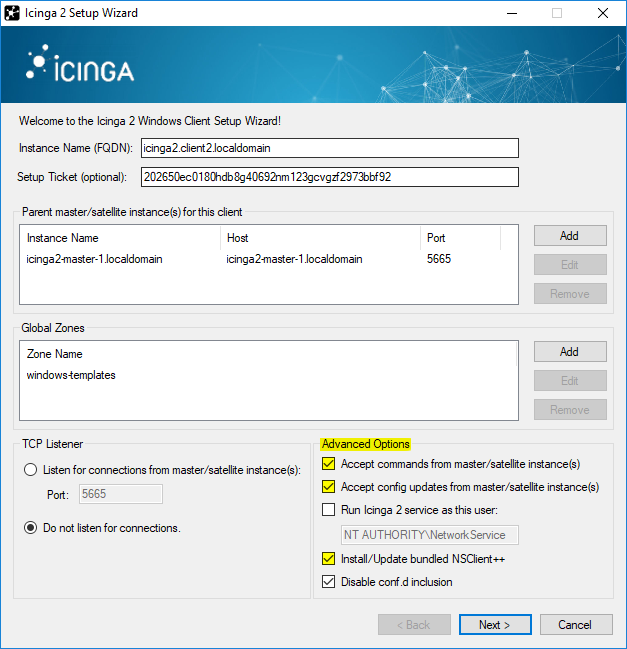The height and width of the screenshot is (649, 627).
Task: Click the 'Instance Name' column header
Action: coord(120,238)
